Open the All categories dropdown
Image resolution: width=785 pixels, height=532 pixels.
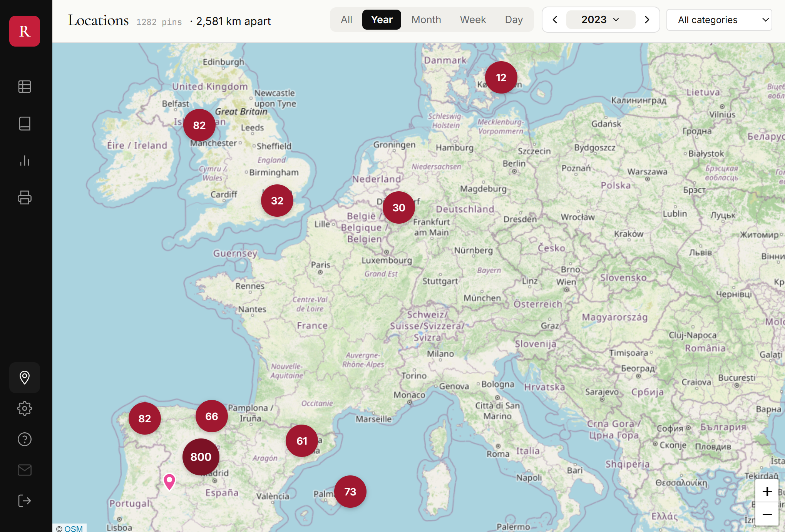tap(719, 20)
